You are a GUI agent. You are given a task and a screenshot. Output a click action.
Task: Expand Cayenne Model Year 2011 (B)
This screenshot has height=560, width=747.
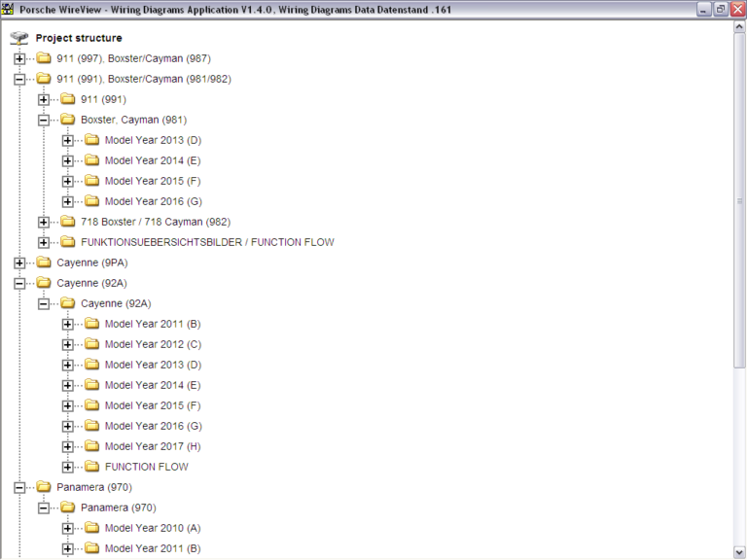pyautogui.click(x=68, y=324)
